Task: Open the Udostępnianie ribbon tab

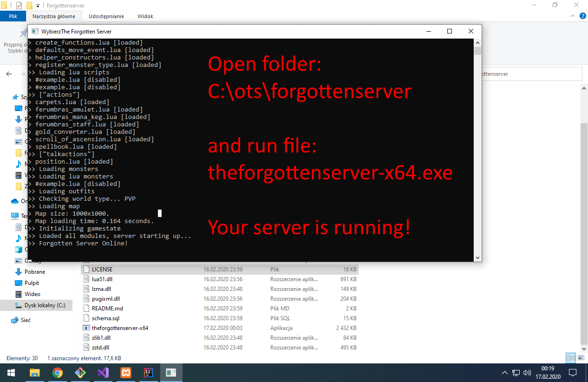Action: pos(106,16)
